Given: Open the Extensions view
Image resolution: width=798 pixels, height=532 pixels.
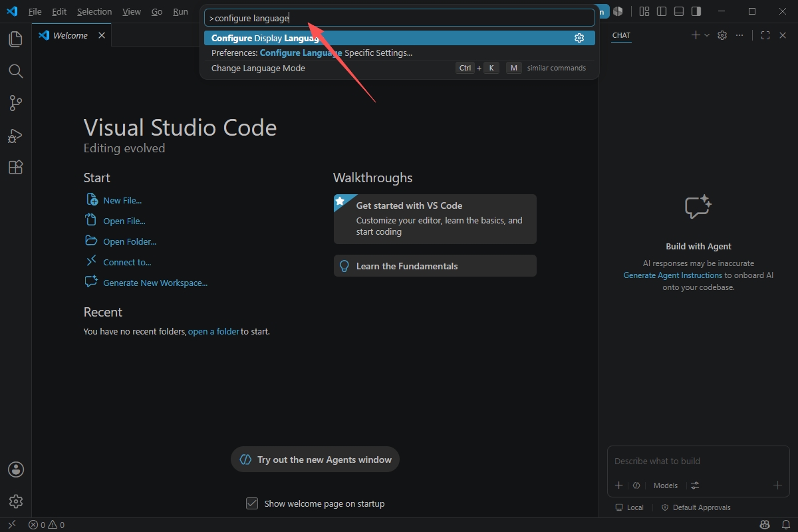Looking at the screenshot, I should pyautogui.click(x=15, y=168).
